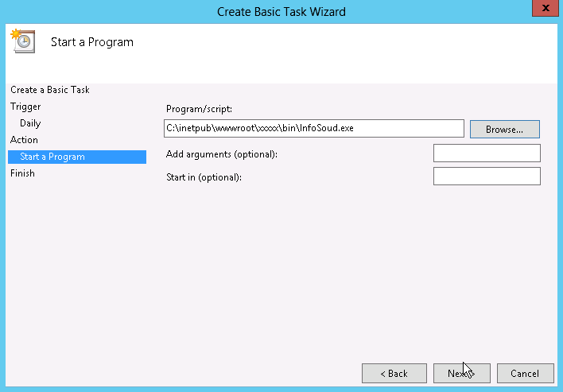Select highlighted 'Start a Program' sidebar item
563x392 pixels.
[x=52, y=157]
